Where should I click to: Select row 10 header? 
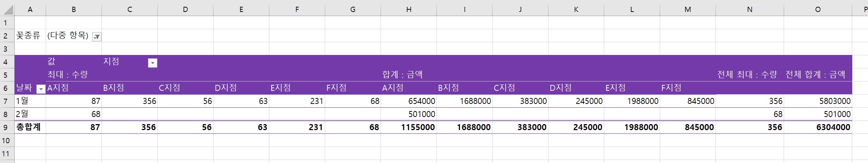(x=7, y=140)
